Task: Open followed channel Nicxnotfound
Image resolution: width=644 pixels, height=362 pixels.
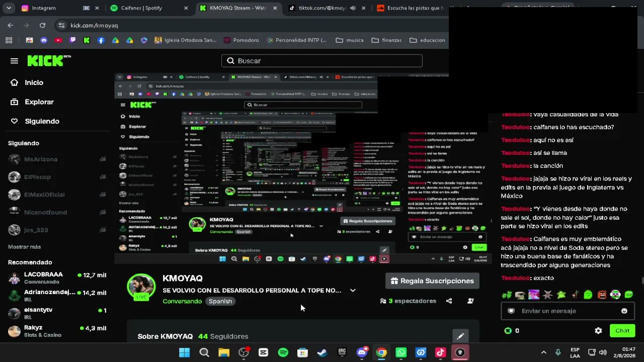Action: [x=57, y=212]
